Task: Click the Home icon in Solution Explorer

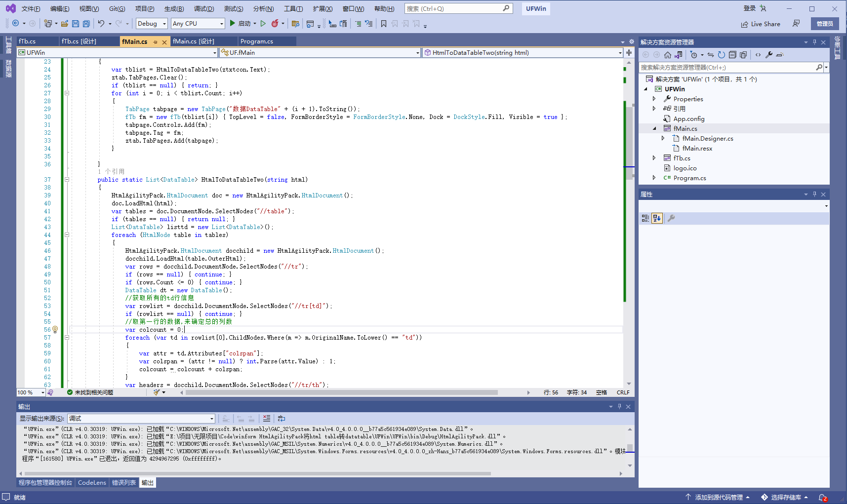Action: tap(668, 55)
